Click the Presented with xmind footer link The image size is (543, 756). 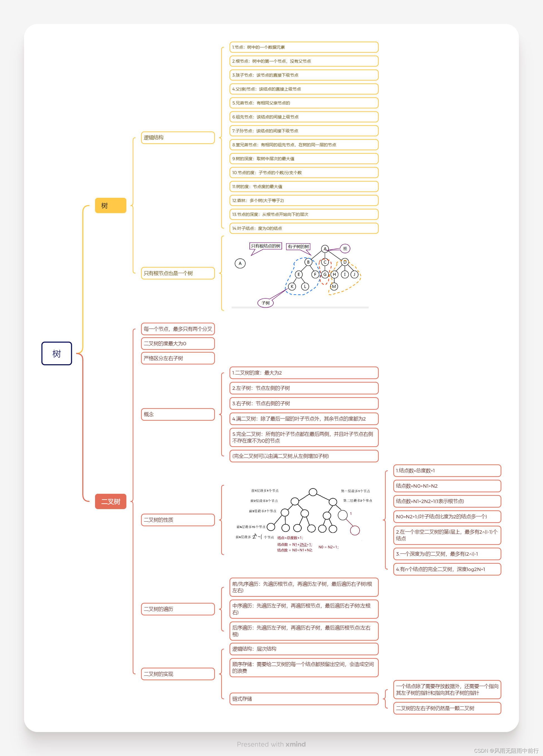click(x=271, y=744)
